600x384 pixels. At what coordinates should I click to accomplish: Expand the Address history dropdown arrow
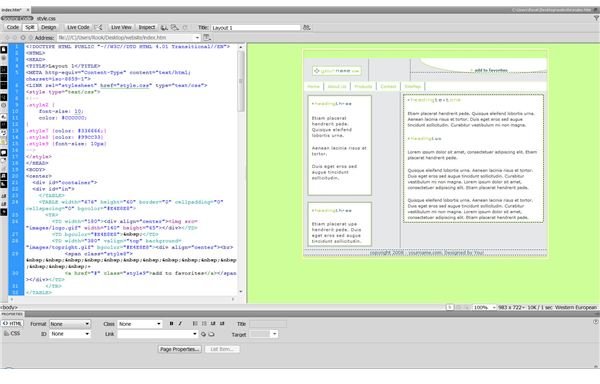(x=197, y=37)
